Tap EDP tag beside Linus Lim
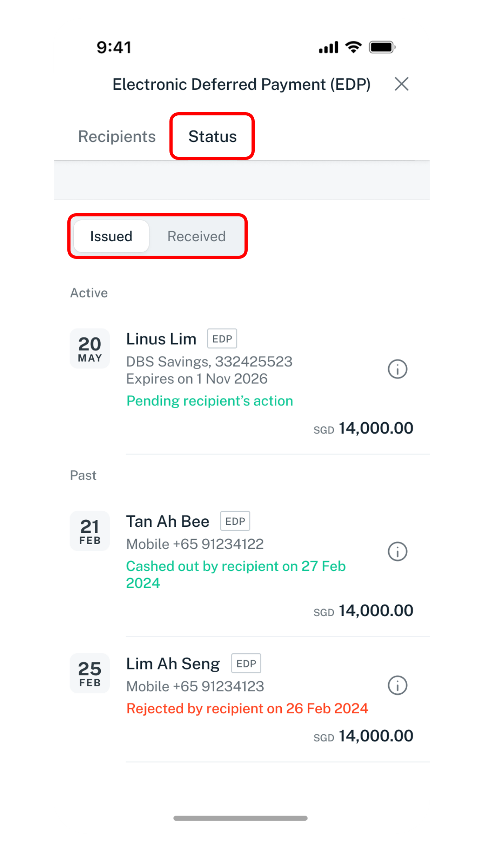 222,338
